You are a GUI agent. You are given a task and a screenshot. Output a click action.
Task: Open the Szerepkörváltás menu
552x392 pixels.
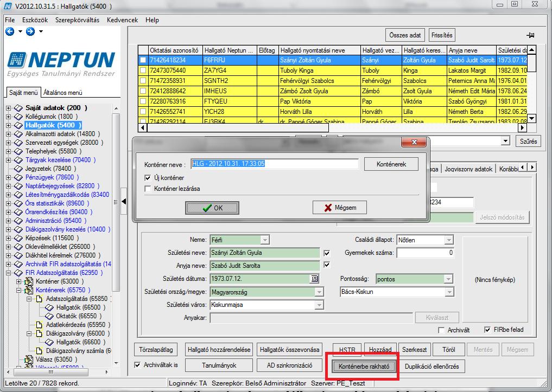78,20
